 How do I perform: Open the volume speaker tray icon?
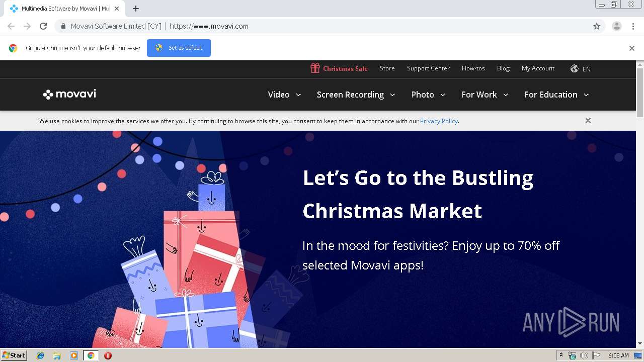584,355
